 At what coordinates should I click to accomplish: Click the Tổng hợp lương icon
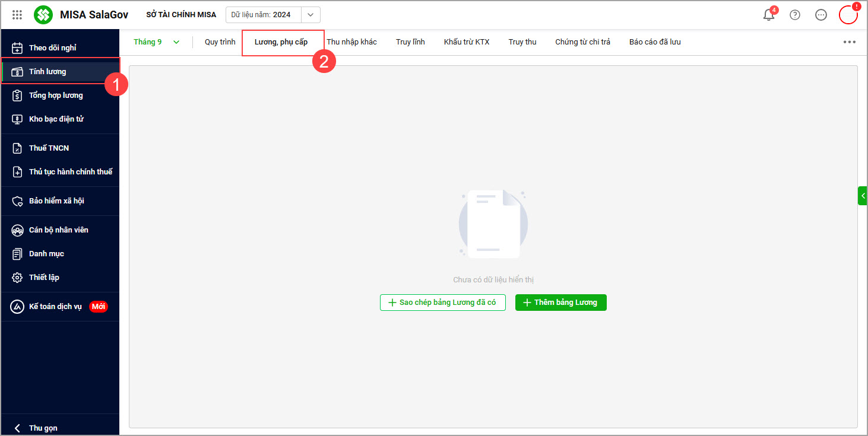click(18, 95)
